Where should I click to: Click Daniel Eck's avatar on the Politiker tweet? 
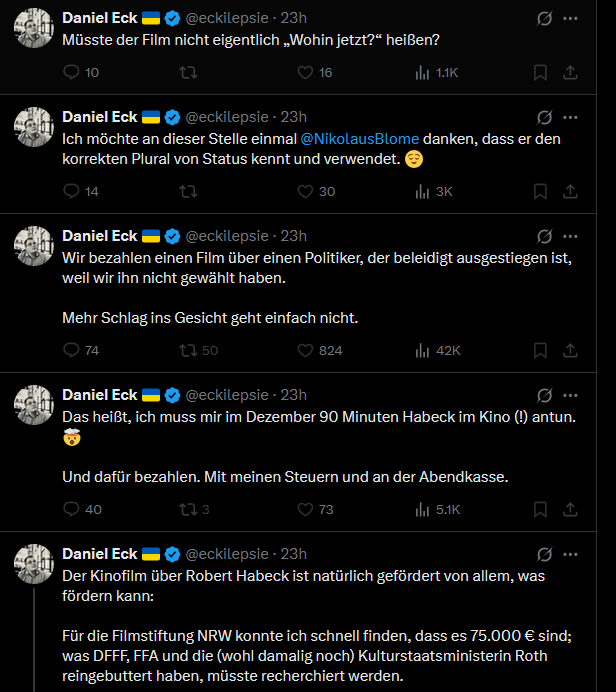coord(34,247)
